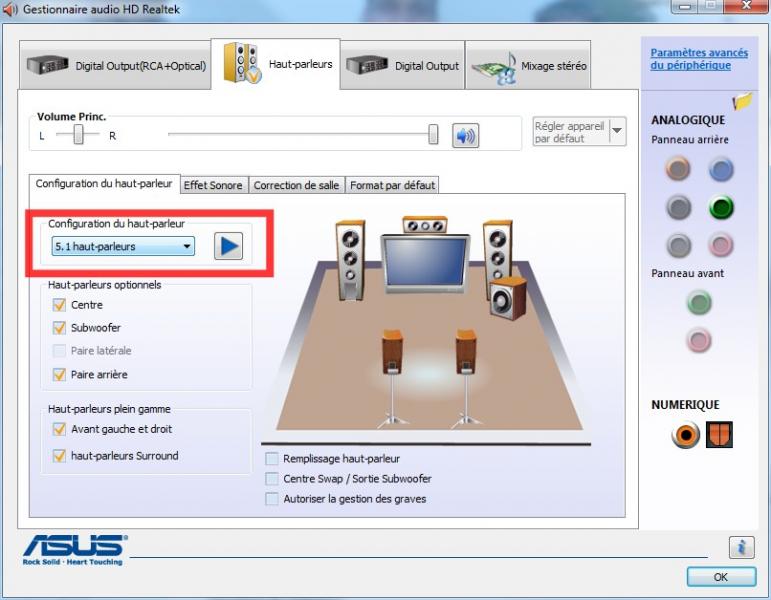Open the Effet Sonore sub-tab
Screen dimensions: 771x600
point(213,185)
